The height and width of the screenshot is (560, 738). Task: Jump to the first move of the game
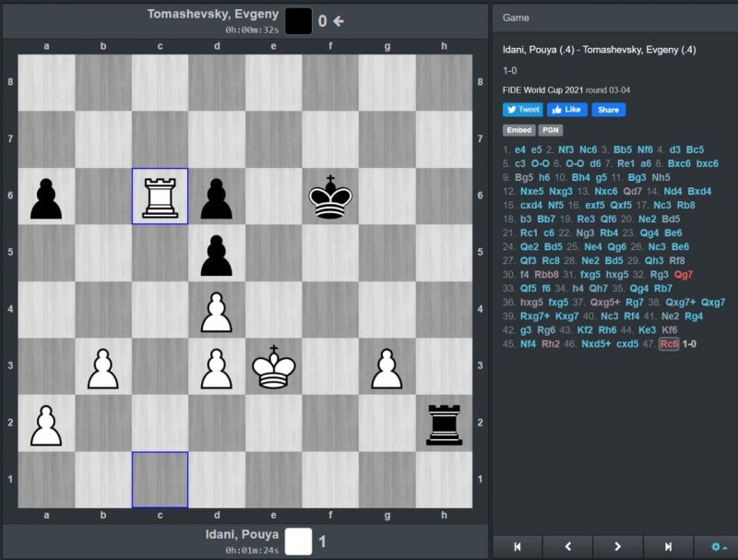click(518, 546)
